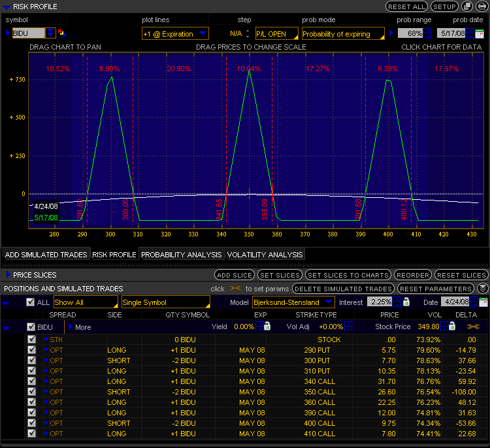Click the circular collapse arrow after RESET PARAMETERS
The height and width of the screenshot is (448, 490).
(483, 289)
